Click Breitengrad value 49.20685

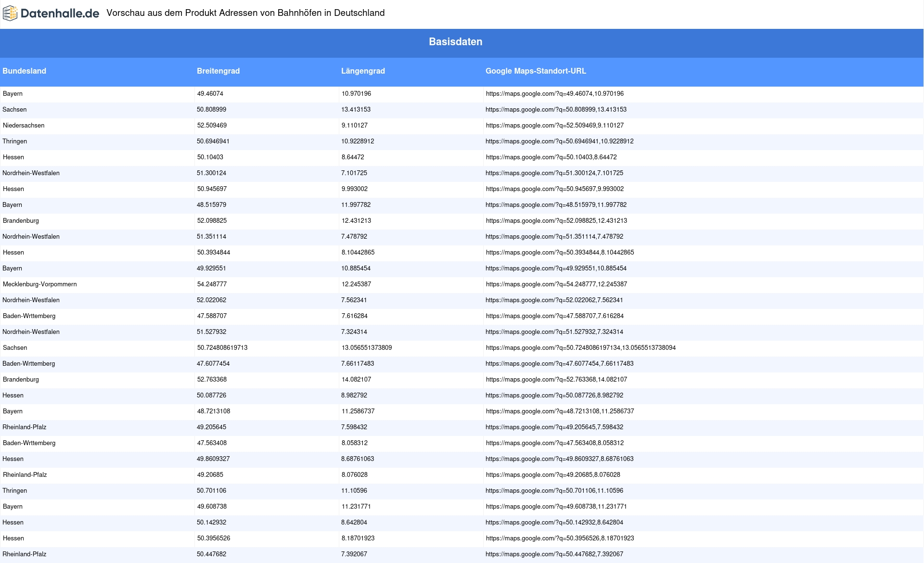pos(210,475)
